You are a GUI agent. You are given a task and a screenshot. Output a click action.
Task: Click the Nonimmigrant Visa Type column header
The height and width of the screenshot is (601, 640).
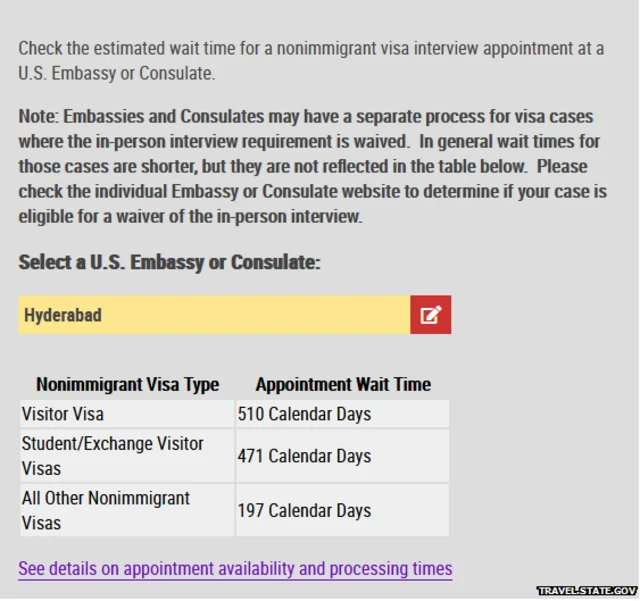click(127, 385)
